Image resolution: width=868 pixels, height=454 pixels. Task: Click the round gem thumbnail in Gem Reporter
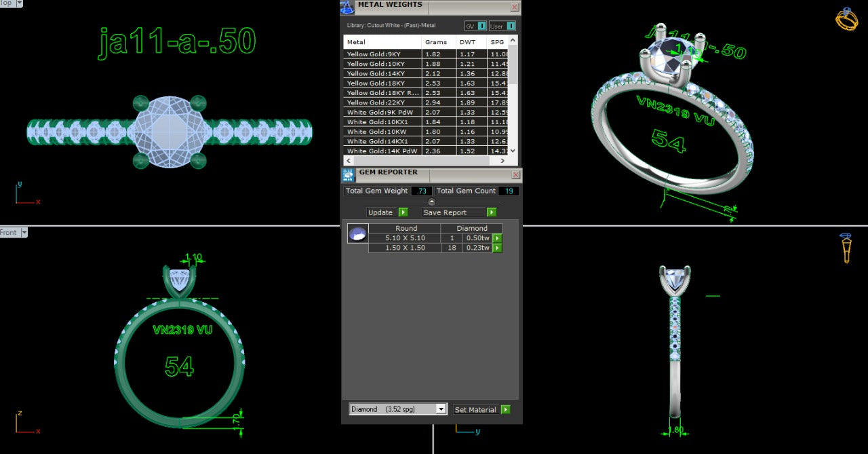[357, 233]
